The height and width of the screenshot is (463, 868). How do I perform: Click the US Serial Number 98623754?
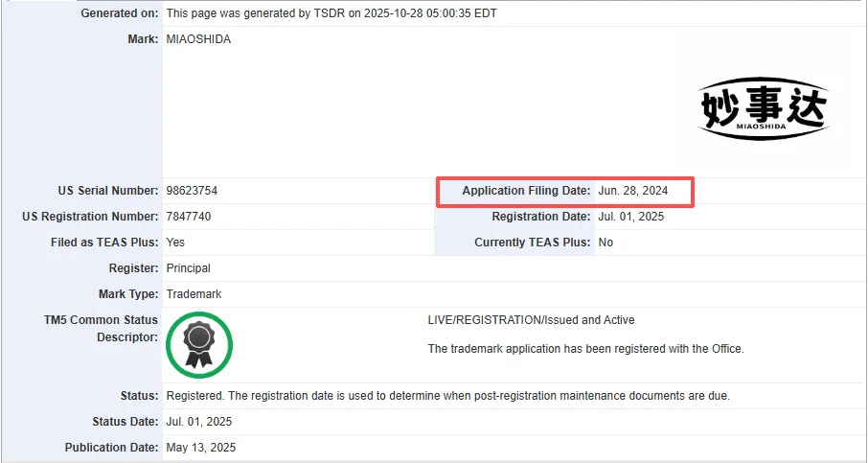[x=192, y=192]
